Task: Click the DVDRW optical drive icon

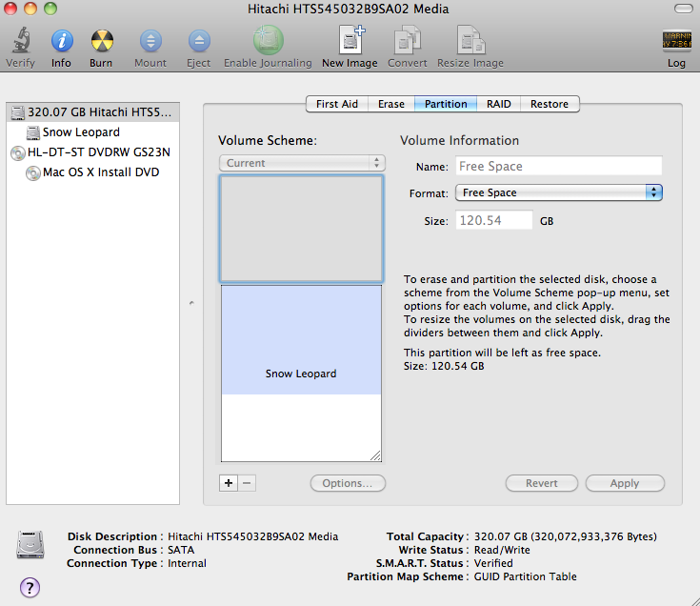Action: 18,152
